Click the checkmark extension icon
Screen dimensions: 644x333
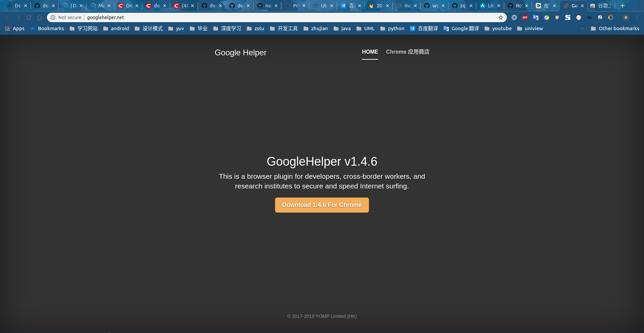tap(600, 17)
